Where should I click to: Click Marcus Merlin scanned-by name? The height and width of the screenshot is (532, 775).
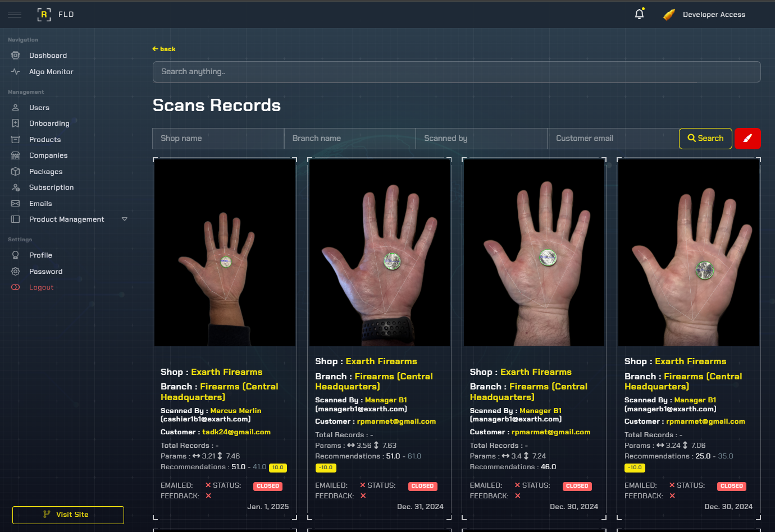click(x=236, y=411)
